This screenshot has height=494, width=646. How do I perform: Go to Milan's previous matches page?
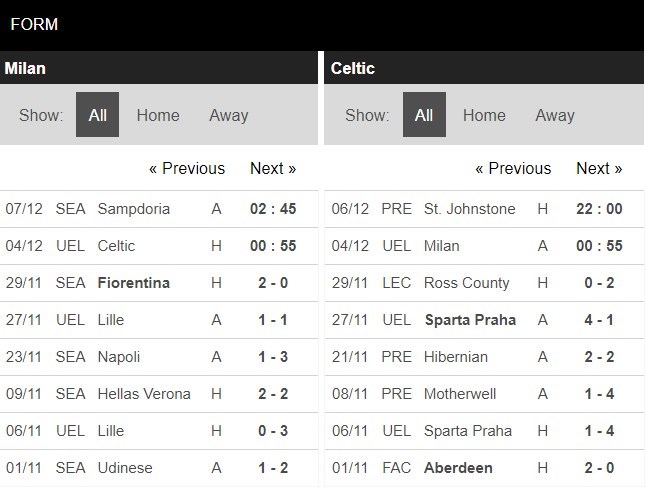[x=187, y=168]
